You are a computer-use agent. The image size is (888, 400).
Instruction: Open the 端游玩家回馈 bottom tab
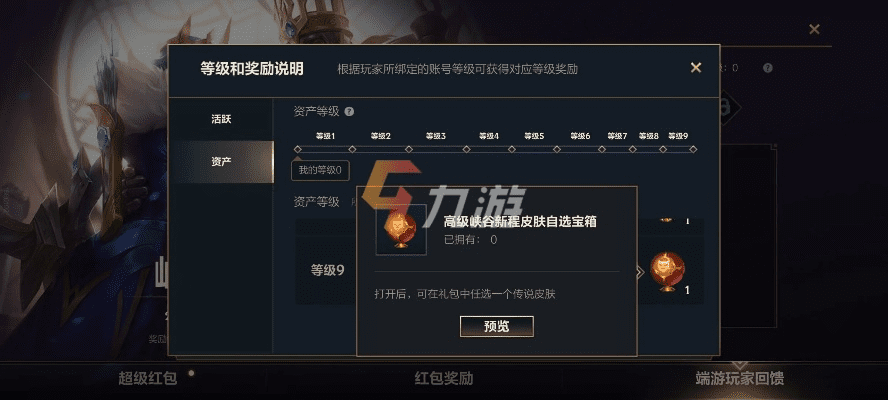[x=740, y=378]
